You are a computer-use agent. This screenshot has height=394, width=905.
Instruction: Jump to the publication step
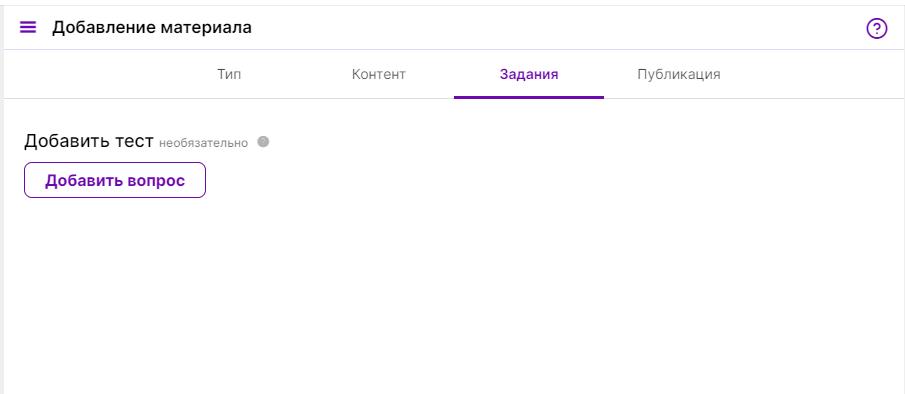(679, 74)
